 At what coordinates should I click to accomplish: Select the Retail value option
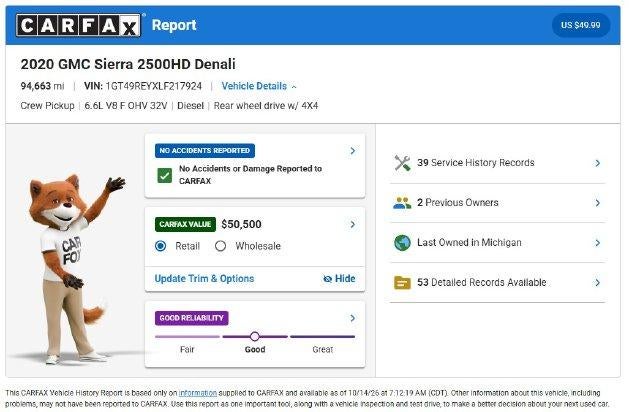coord(160,246)
